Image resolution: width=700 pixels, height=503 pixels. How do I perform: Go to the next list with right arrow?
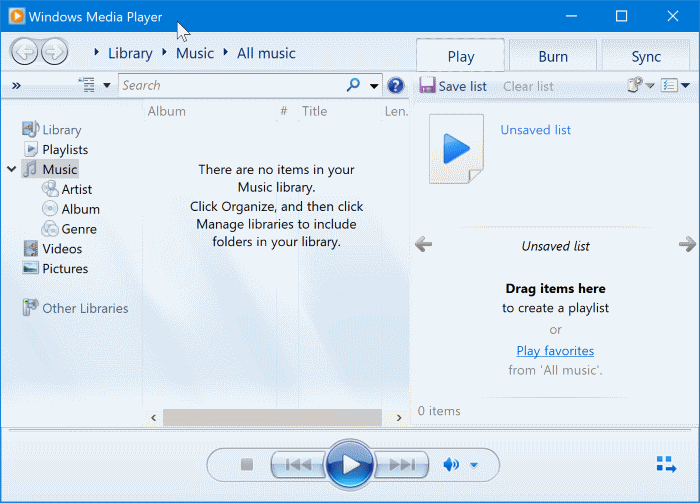tap(687, 244)
